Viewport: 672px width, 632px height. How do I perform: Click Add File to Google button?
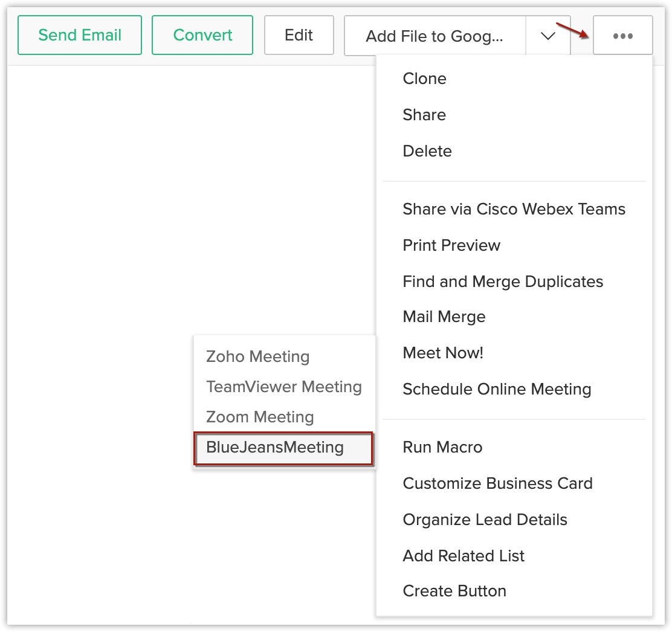(435, 36)
